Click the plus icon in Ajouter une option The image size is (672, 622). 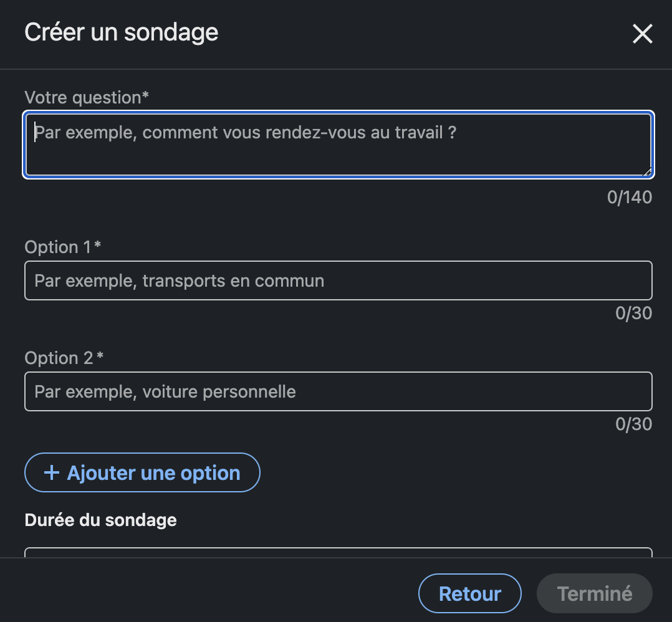pyautogui.click(x=51, y=473)
